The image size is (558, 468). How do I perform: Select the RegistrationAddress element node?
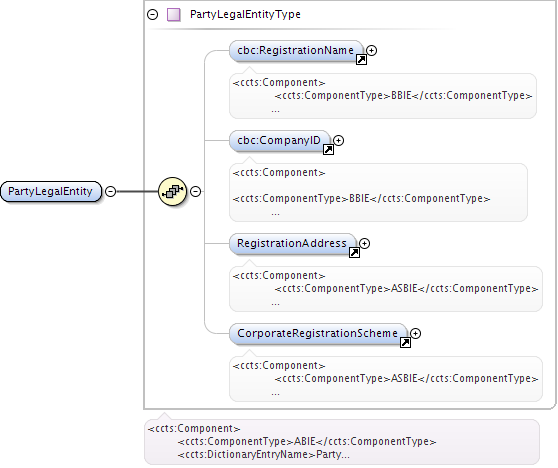(293, 244)
